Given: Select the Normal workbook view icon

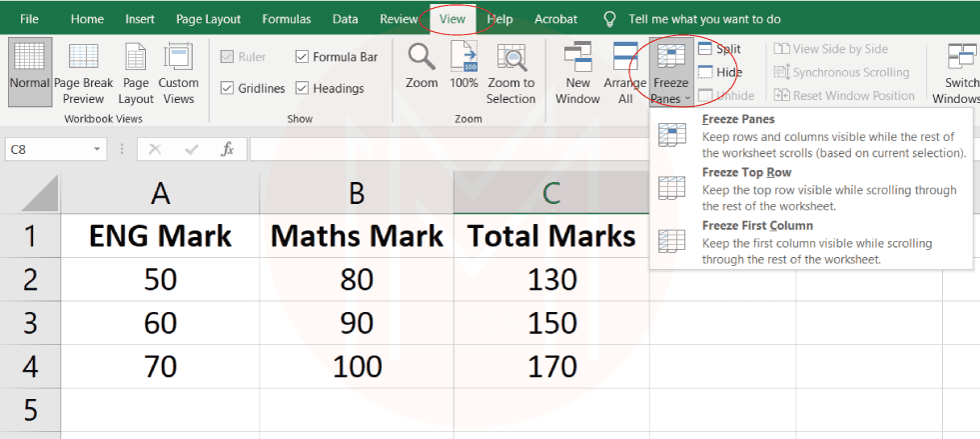Looking at the screenshot, I should click(29, 58).
